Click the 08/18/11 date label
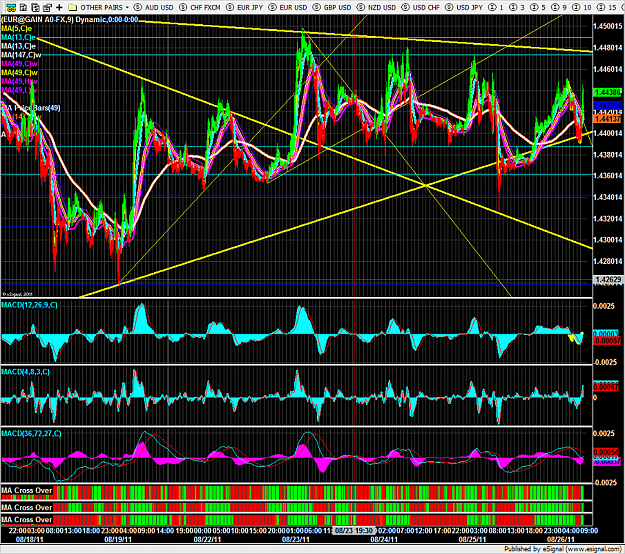This screenshot has height=554, width=625. click(x=29, y=539)
